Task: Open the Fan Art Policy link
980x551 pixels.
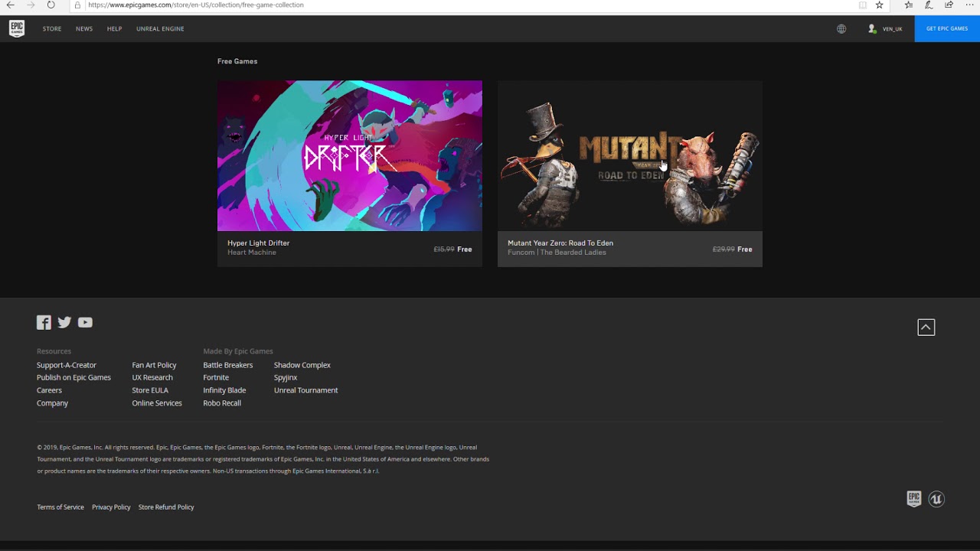Action: (154, 365)
